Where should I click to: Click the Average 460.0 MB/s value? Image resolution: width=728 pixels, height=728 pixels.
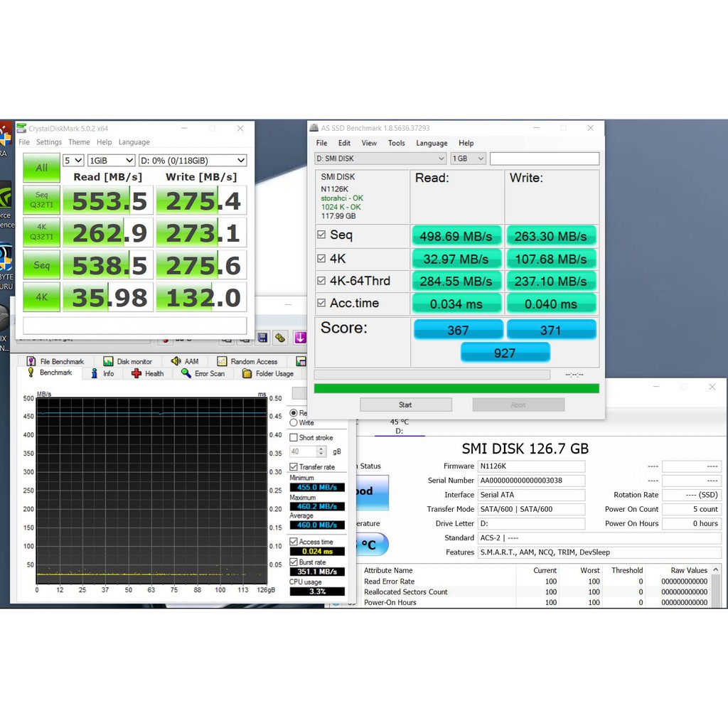click(x=317, y=525)
